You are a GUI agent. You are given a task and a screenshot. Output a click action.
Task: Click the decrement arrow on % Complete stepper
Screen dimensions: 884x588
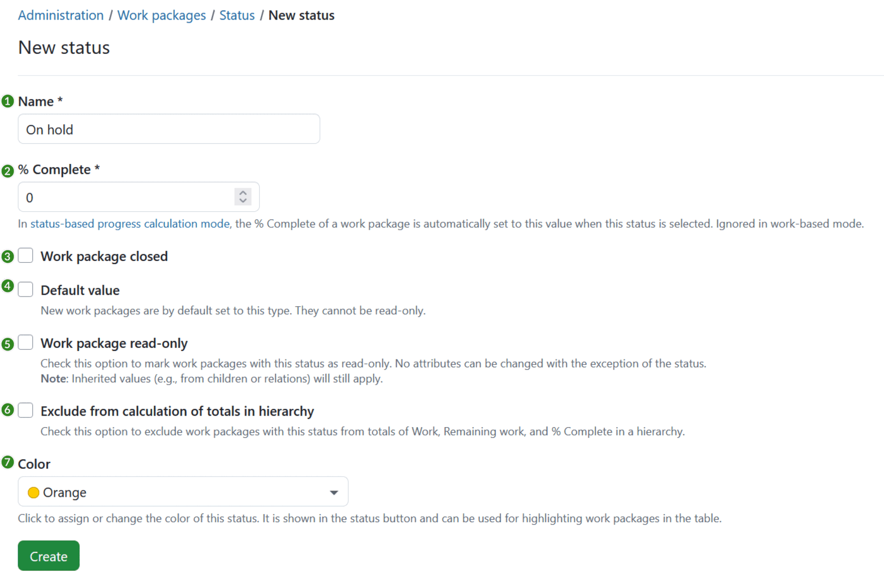[243, 201]
